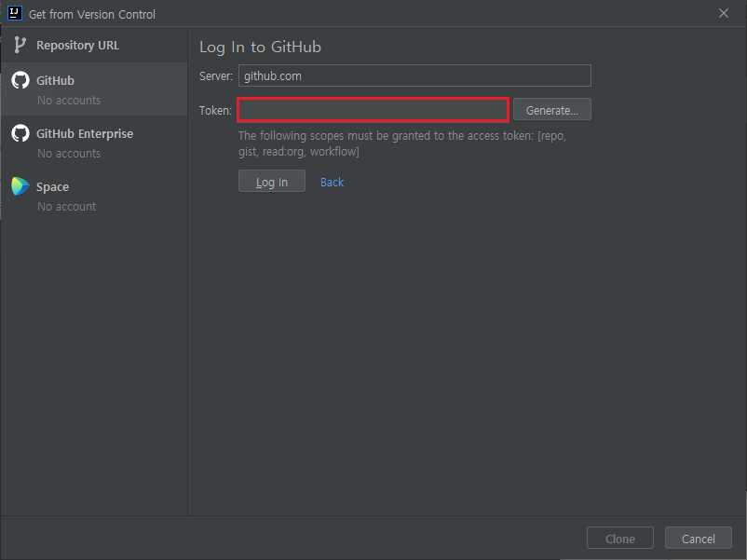
Task: Click the GitHub Enterprise logo icon
Action: tap(20, 133)
